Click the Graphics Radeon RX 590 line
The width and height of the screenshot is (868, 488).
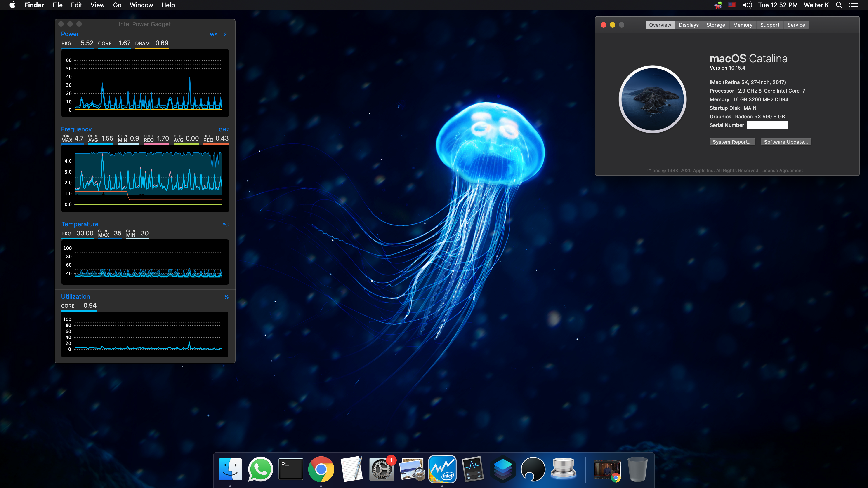(x=747, y=117)
